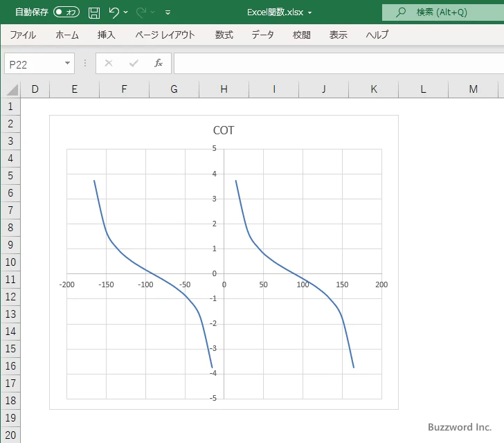Click the 200 horizontal axis label
The width and height of the screenshot is (504, 443).
tap(381, 284)
